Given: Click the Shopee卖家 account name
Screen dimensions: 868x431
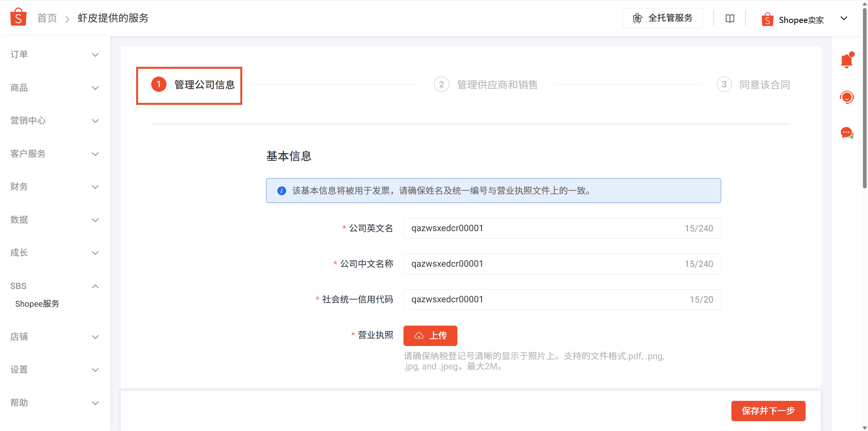Looking at the screenshot, I should tap(801, 20).
